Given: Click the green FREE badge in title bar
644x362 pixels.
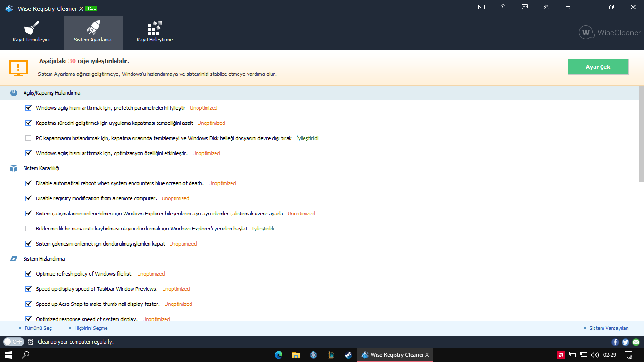Looking at the screenshot, I should (x=91, y=8).
